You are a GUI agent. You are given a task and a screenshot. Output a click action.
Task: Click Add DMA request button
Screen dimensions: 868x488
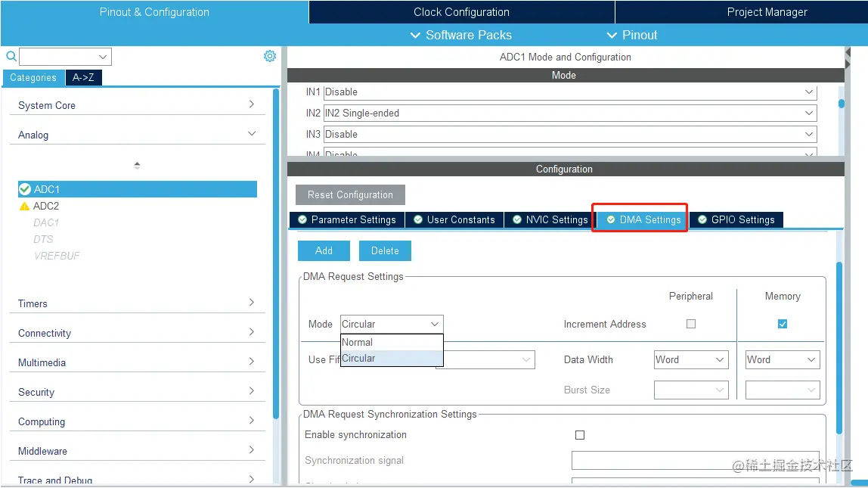coord(324,251)
